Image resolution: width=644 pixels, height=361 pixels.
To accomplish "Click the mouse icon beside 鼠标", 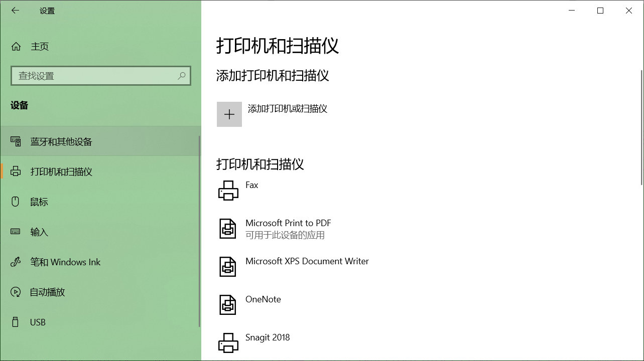I will 15,202.
